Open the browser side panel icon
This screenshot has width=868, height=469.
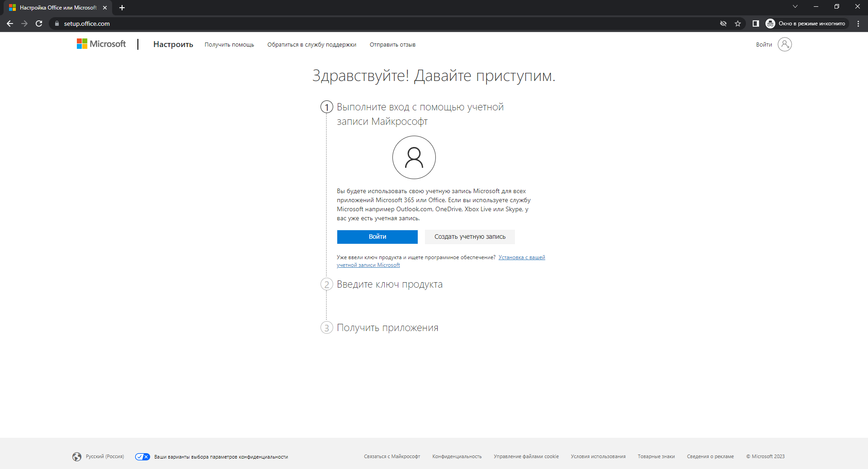tap(755, 24)
